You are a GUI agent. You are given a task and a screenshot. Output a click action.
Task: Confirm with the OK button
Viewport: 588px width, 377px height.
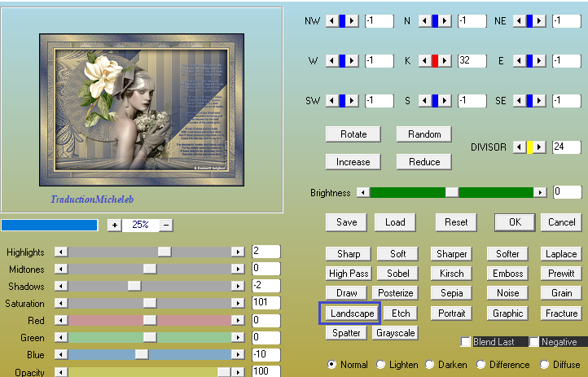pos(515,222)
